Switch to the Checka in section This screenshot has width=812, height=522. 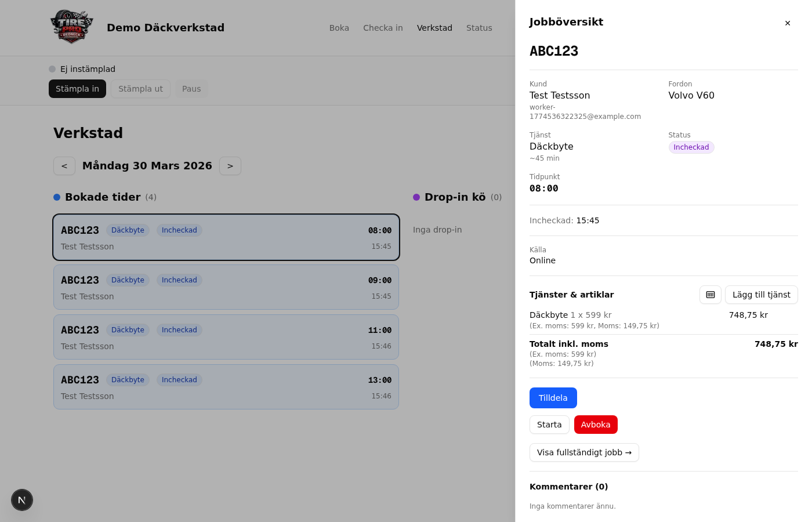pyautogui.click(x=383, y=28)
